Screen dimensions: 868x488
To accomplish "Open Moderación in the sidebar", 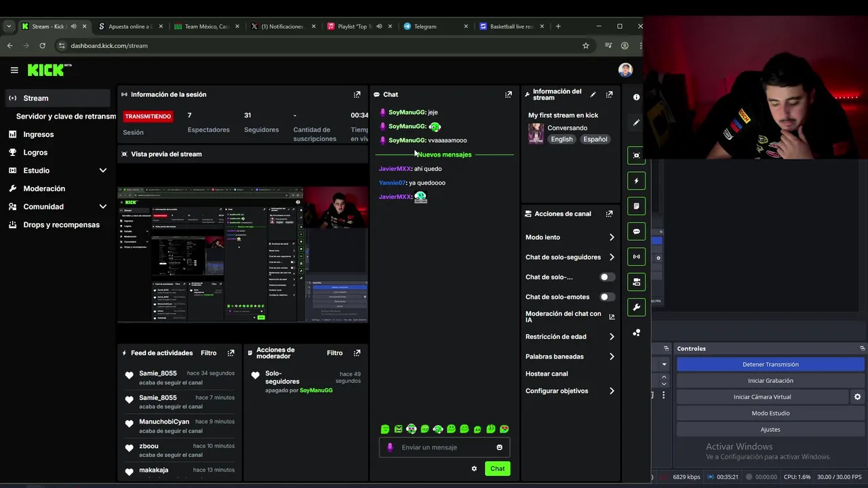I will [44, 188].
